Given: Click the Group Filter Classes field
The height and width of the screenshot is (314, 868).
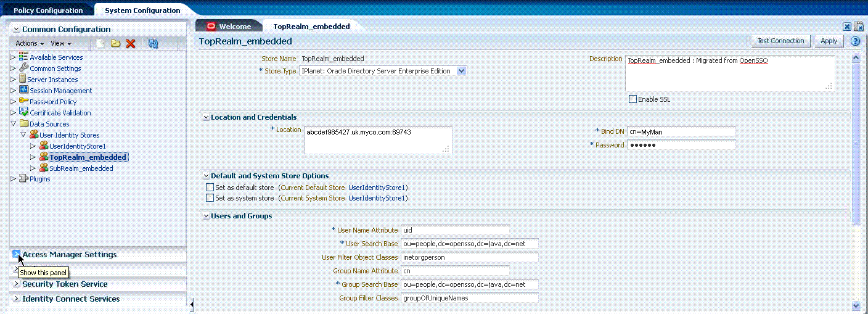Looking at the screenshot, I should click(x=470, y=298).
